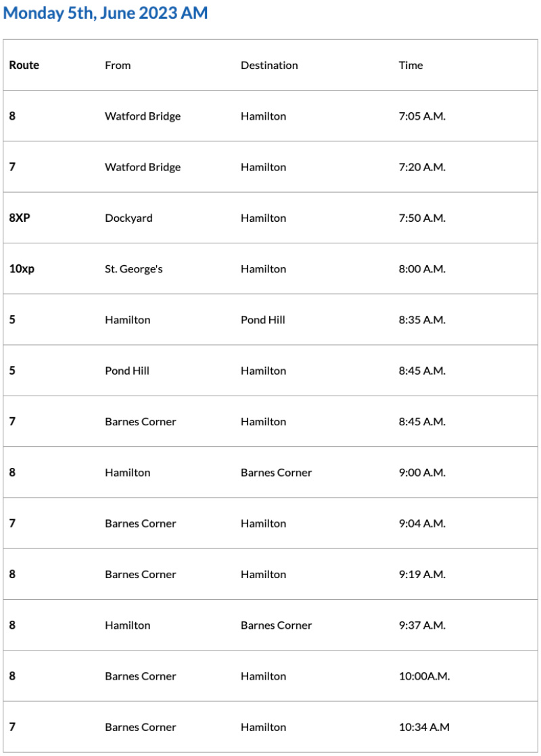Select the 7:05 A.M. time cell

[422, 116]
